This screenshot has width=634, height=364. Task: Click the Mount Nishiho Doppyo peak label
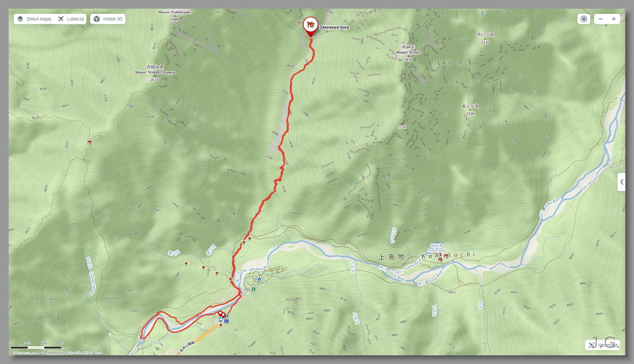tap(155, 73)
